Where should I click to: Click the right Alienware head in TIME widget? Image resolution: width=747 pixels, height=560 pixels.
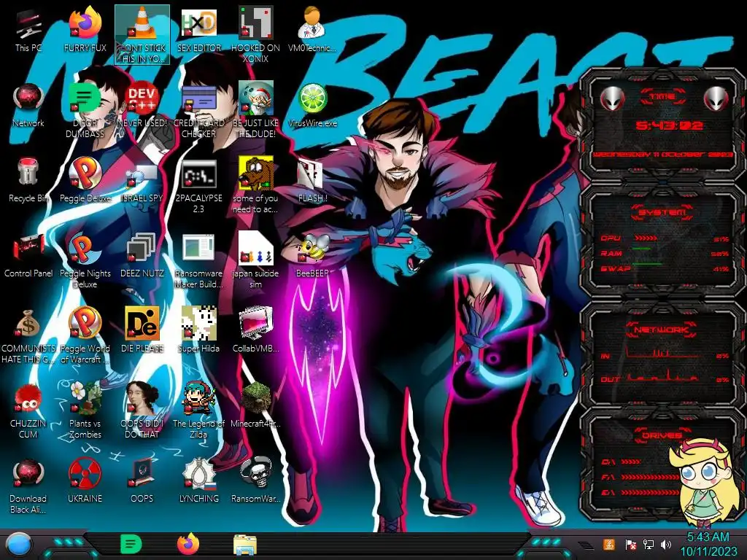(716, 98)
